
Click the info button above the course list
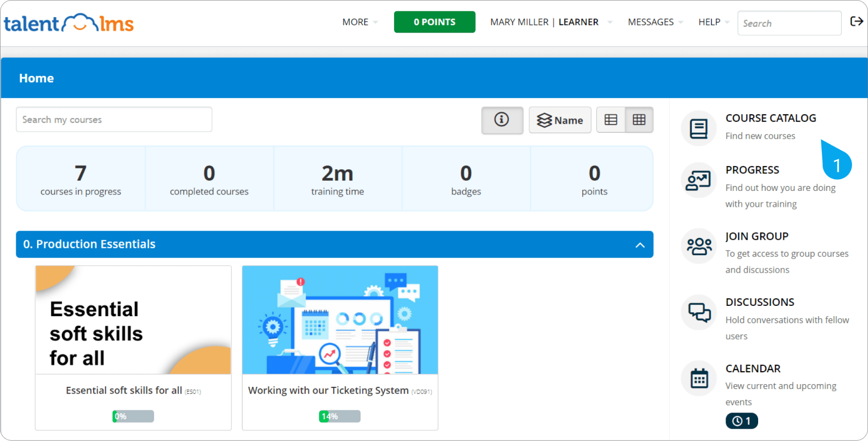click(502, 120)
